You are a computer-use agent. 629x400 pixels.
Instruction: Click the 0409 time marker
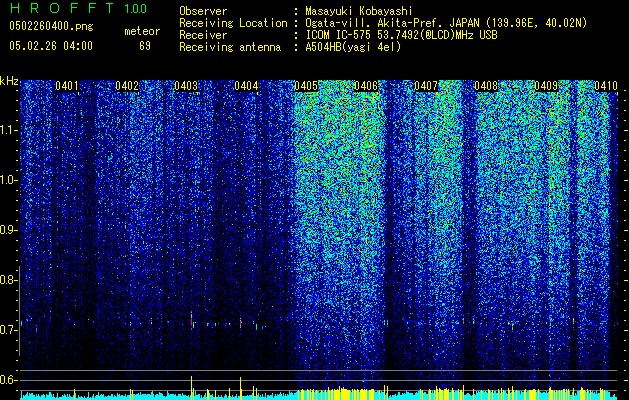pyautogui.click(x=546, y=86)
